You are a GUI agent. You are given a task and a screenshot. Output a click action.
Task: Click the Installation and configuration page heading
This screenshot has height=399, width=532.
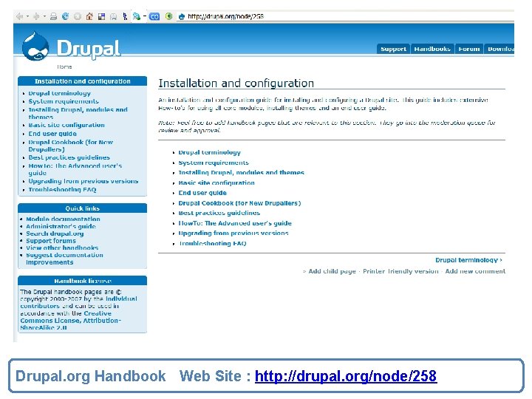[236, 83]
